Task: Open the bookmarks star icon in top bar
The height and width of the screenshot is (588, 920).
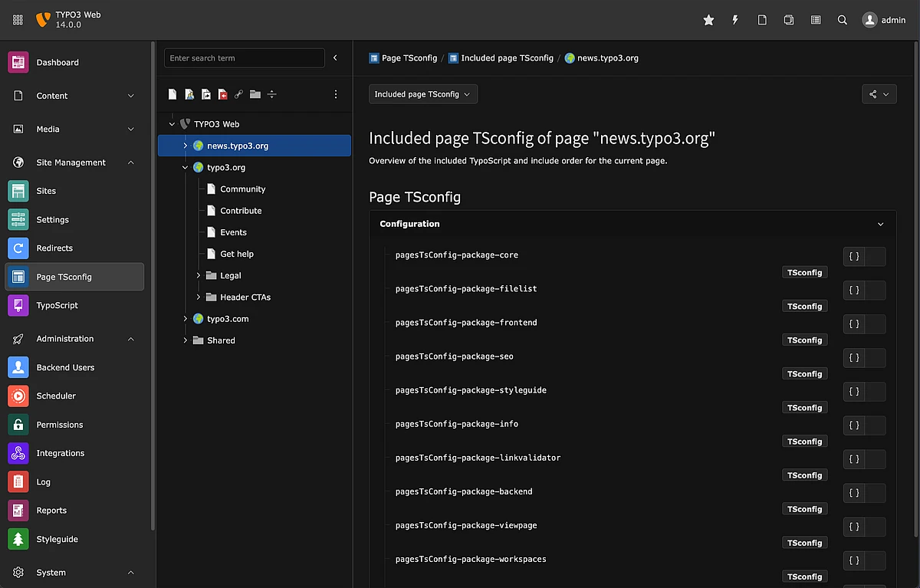Action: point(708,20)
